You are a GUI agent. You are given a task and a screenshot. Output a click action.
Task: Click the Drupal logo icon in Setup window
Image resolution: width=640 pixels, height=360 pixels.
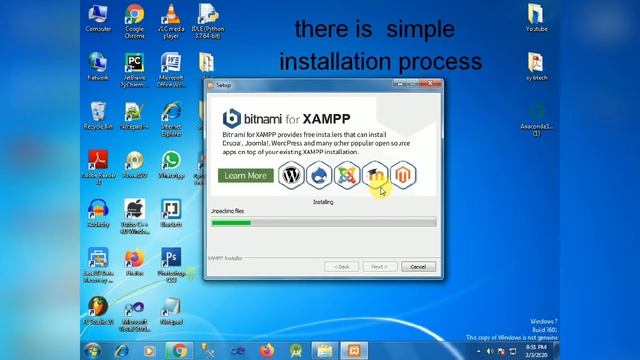[319, 175]
